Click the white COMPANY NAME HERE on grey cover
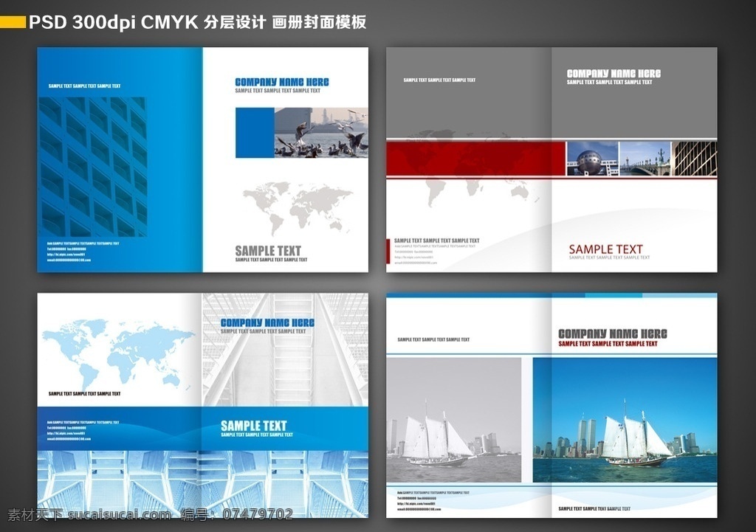 click(614, 73)
